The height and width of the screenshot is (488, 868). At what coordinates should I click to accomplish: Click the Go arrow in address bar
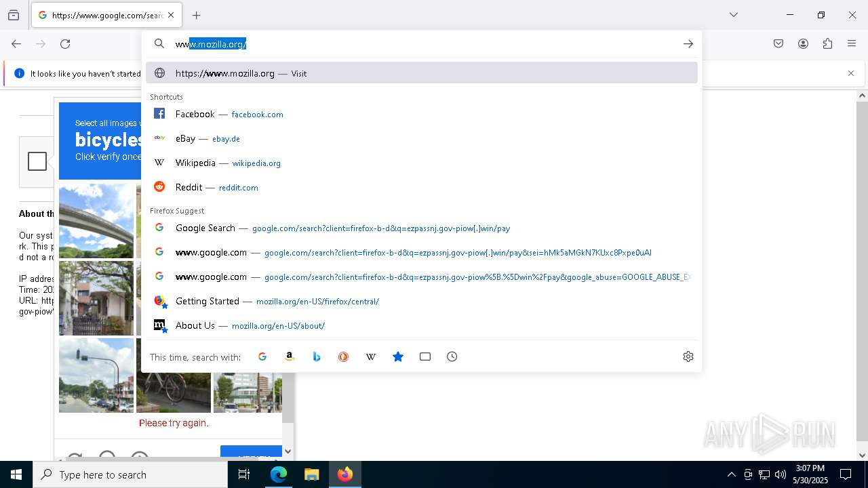[688, 44]
